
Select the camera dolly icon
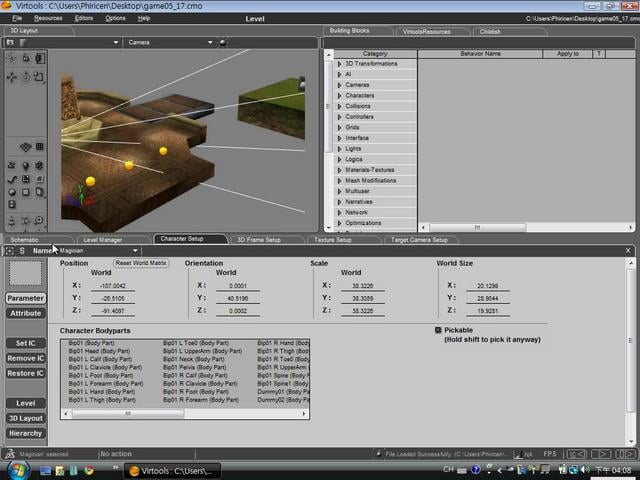pos(12,221)
